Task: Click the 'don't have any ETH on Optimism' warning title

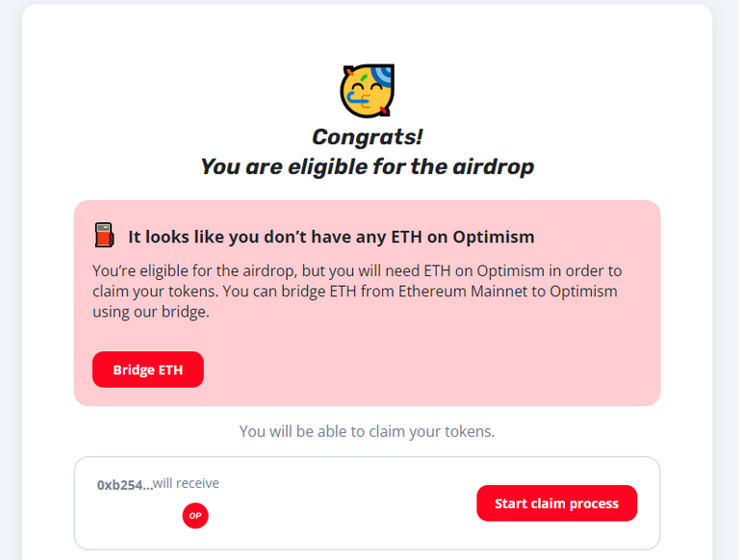Action: [x=331, y=237]
